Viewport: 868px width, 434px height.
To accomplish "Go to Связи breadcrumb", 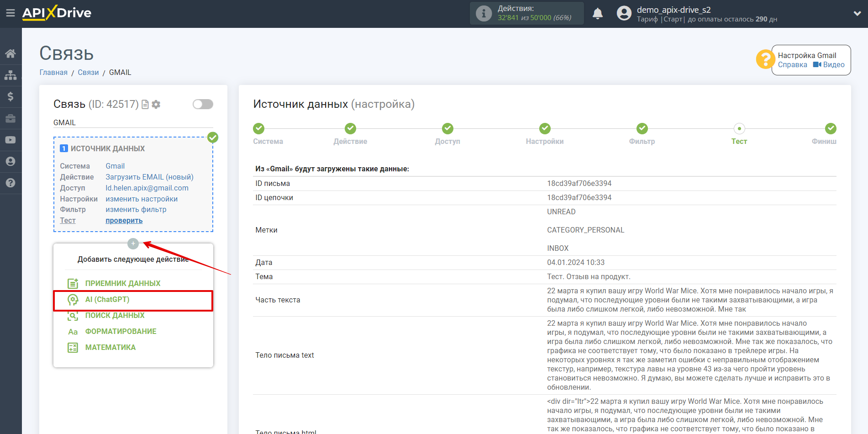I will pos(88,72).
